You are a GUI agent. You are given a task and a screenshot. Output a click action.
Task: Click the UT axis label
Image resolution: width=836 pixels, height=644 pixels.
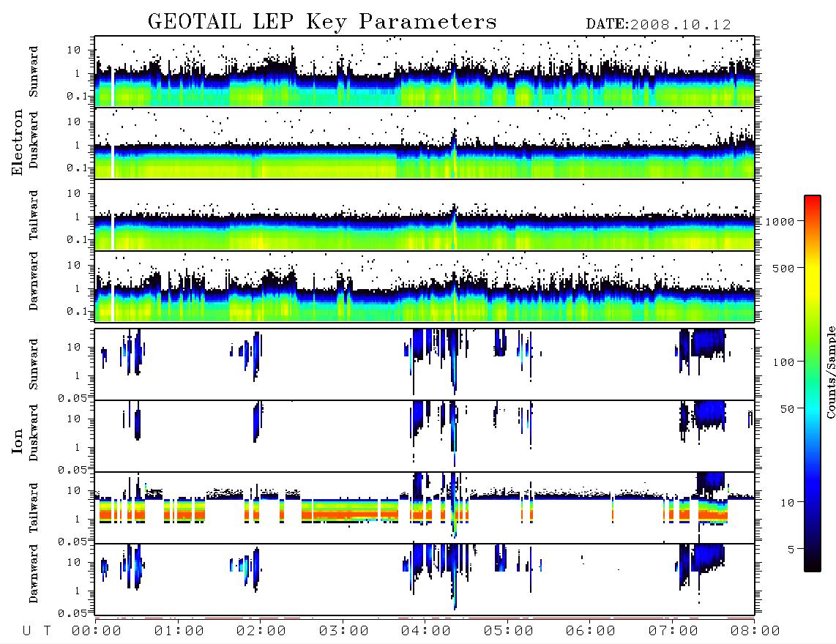[37, 632]
